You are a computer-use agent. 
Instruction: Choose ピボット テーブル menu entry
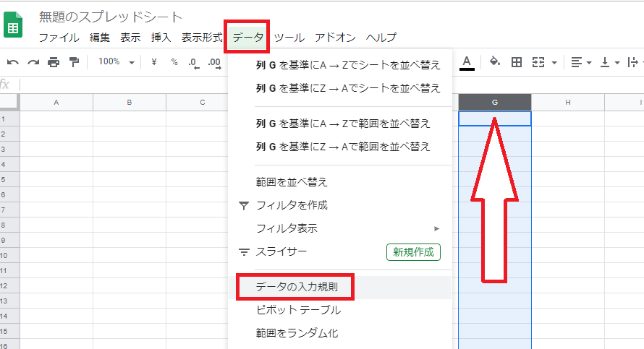pyautogui.click(x=340, y=310)
